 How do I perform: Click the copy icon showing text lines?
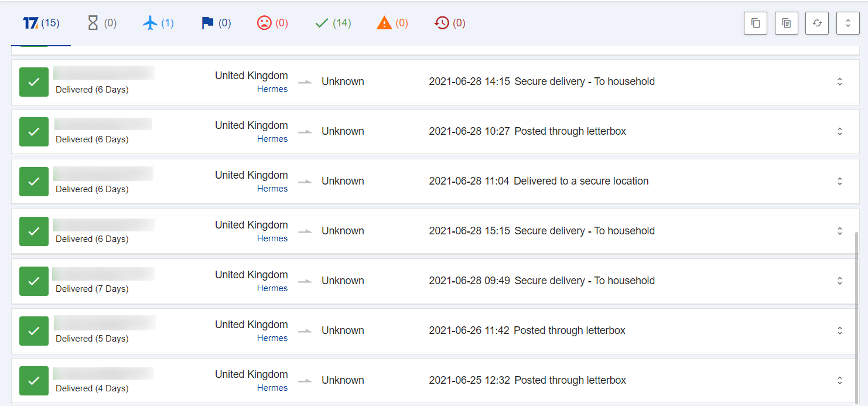point(787,23)
